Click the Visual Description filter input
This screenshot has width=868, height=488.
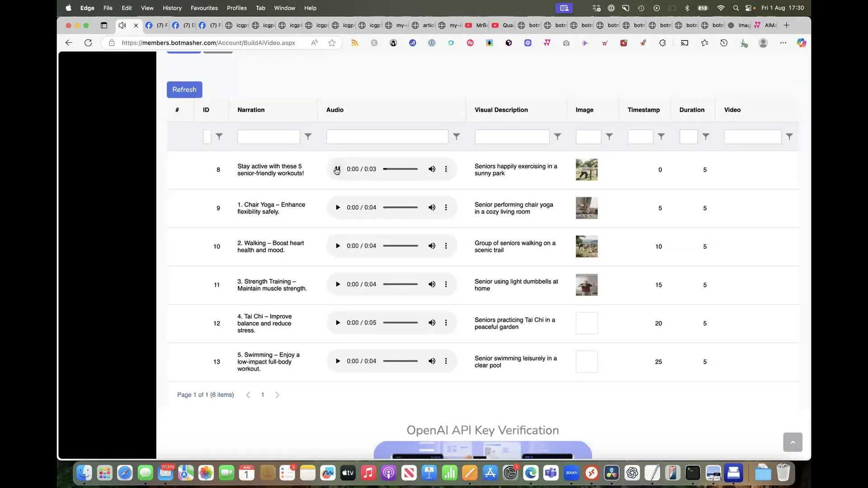[512, 137]
